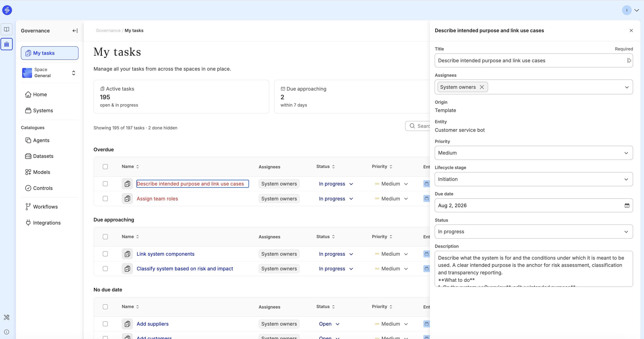Select the Governance building icon in left rail
The height and width of the screenshot is (339, 644).
pos(7,44)
